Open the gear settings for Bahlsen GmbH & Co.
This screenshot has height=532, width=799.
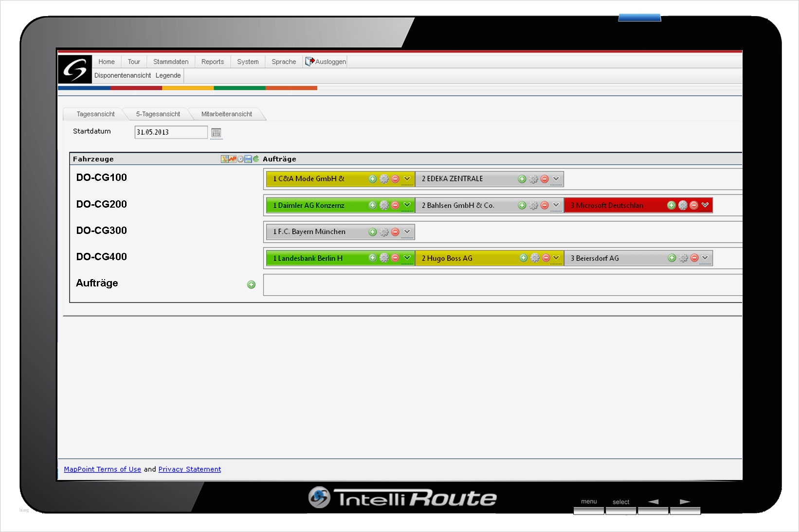coord(534,205)
